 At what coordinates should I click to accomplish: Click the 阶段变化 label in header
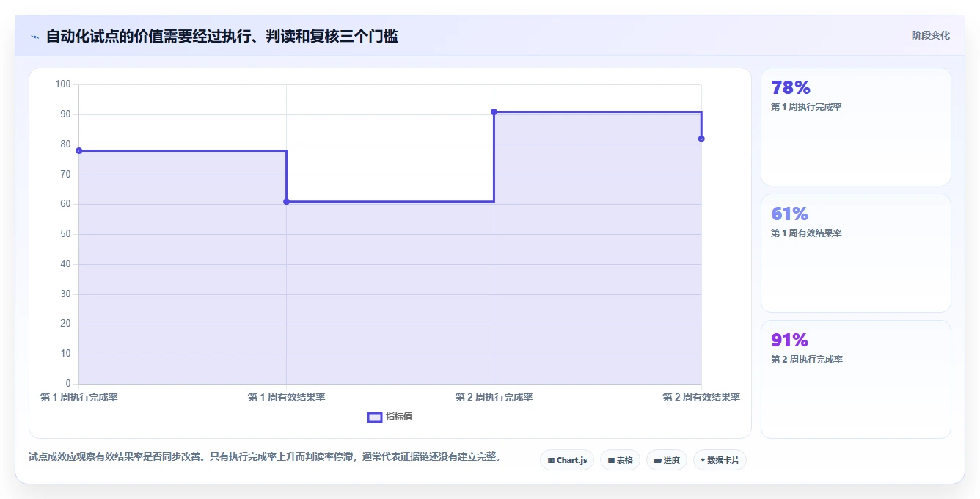[930, 35]
